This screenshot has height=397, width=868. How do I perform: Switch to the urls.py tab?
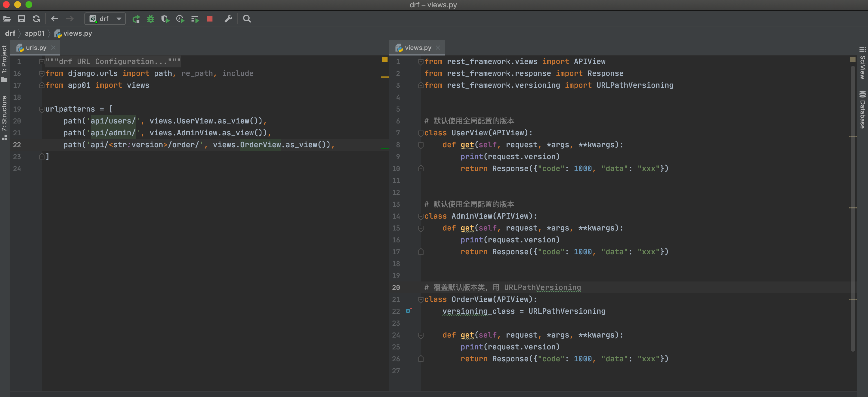tap(36, 48)
